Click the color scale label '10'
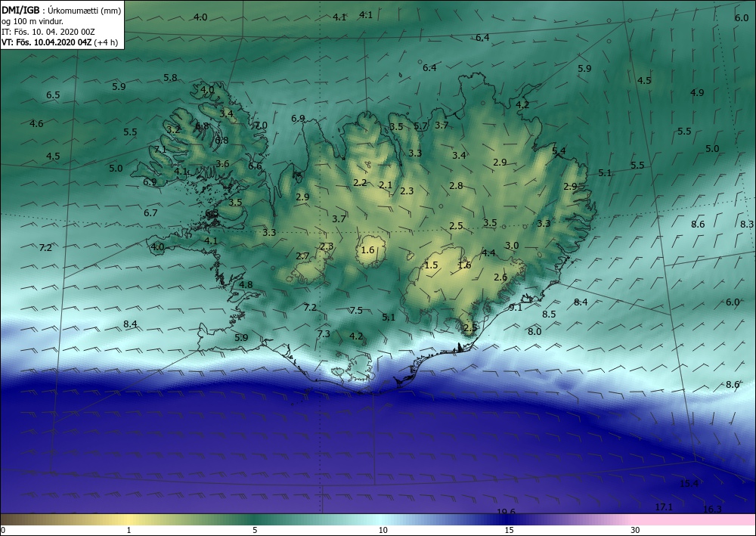Viewport: 756px width, 536px height. (383, 530)
